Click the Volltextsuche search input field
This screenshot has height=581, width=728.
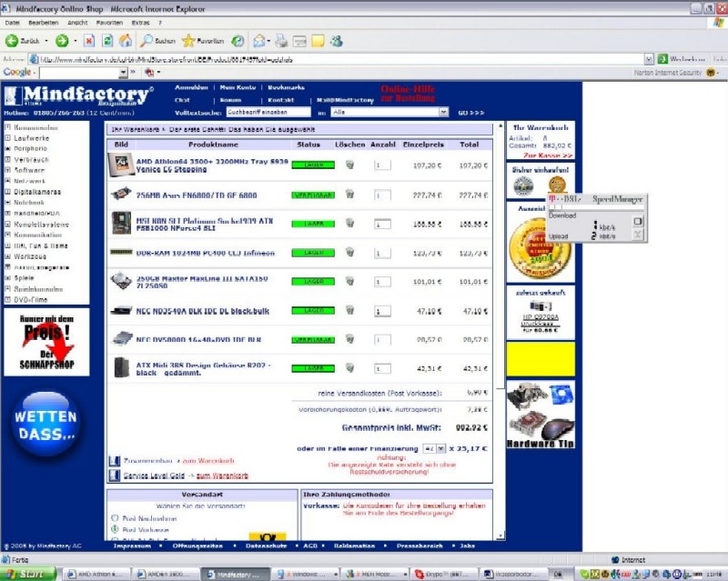(x=268, y=112)
